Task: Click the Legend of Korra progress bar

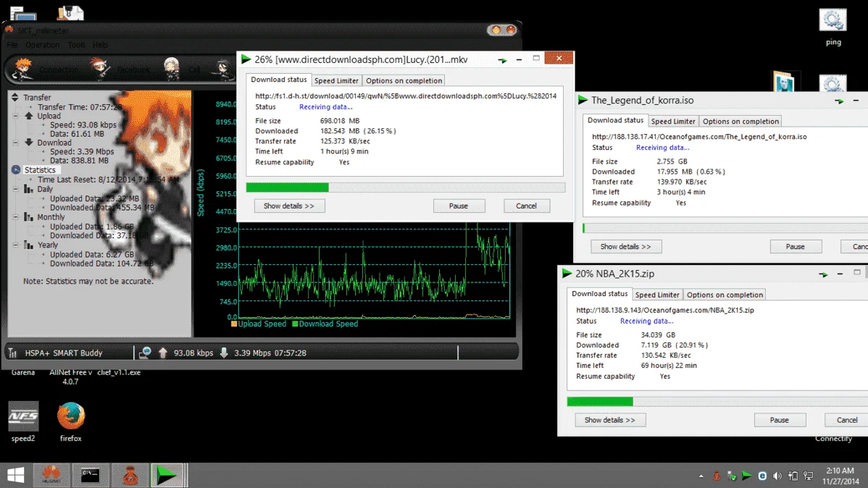Action: [x=725, y=228]
